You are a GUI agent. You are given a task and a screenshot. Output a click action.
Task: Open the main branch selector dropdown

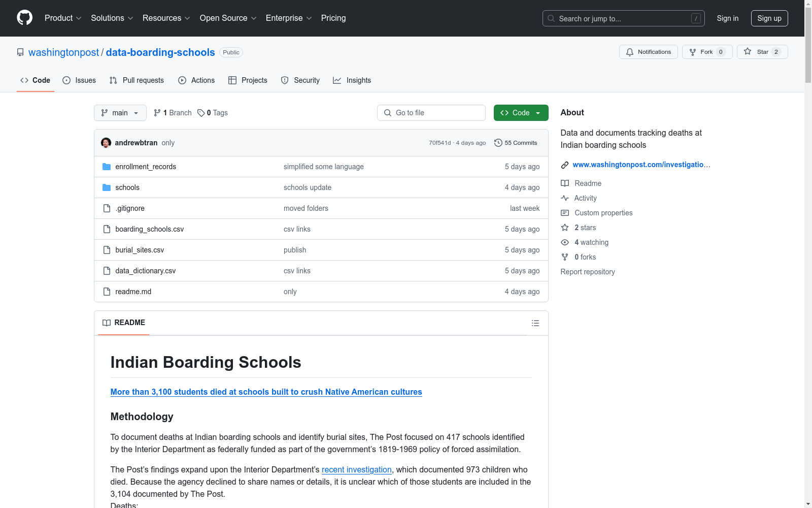click(x=120, y=113)
